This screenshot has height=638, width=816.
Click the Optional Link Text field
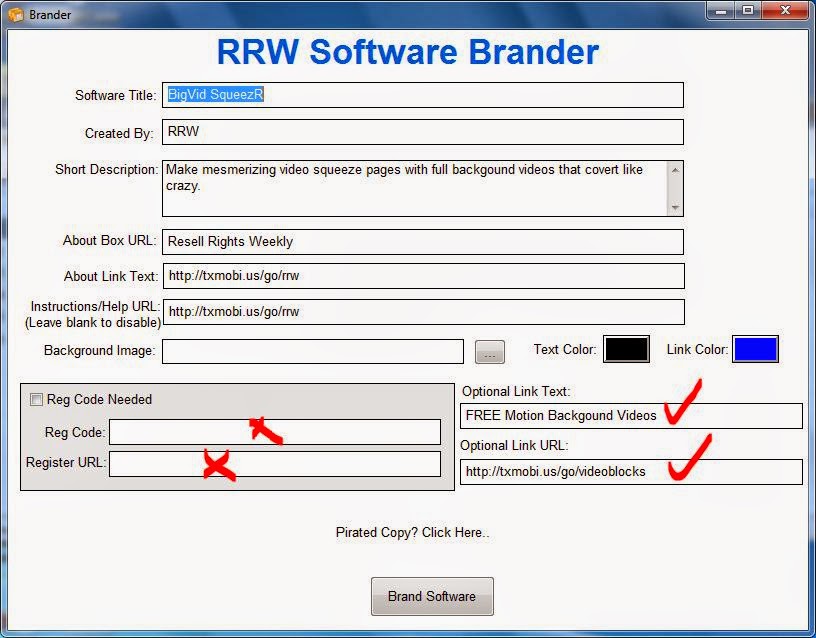[631, 416]
